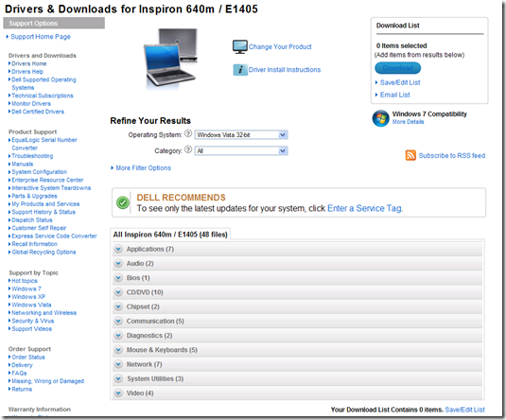Expand the Audio (2) driver section

pyautogui.click(x=297, y=263)
